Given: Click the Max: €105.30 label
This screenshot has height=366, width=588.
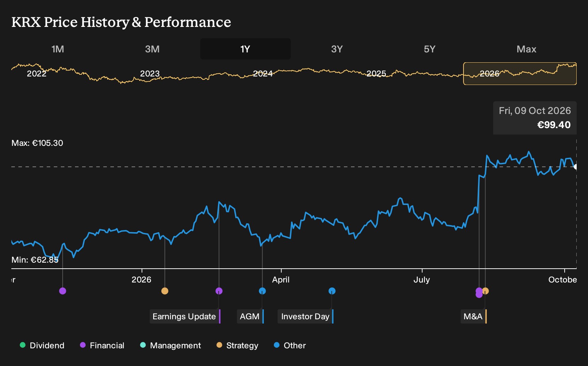Looking at the screenshot, I should (x=37, y=143).
